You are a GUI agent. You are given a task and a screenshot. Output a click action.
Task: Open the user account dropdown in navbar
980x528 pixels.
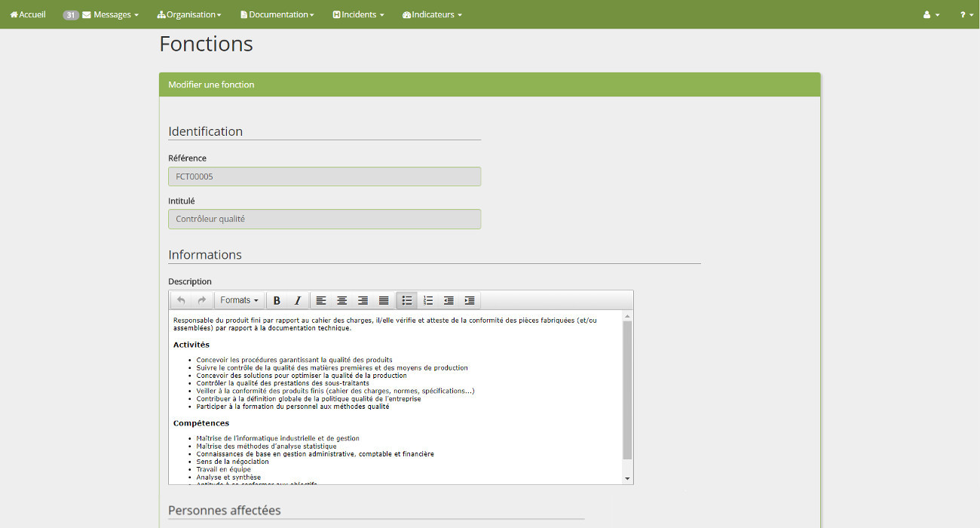tap(932, 14)
